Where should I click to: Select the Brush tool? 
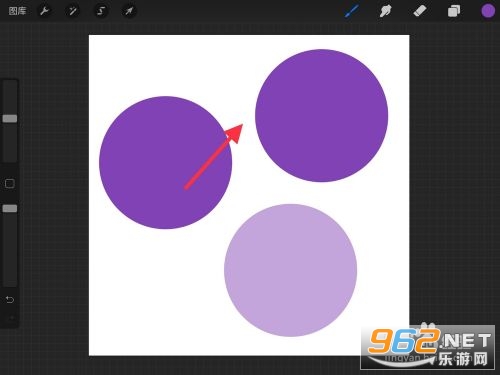351,11
